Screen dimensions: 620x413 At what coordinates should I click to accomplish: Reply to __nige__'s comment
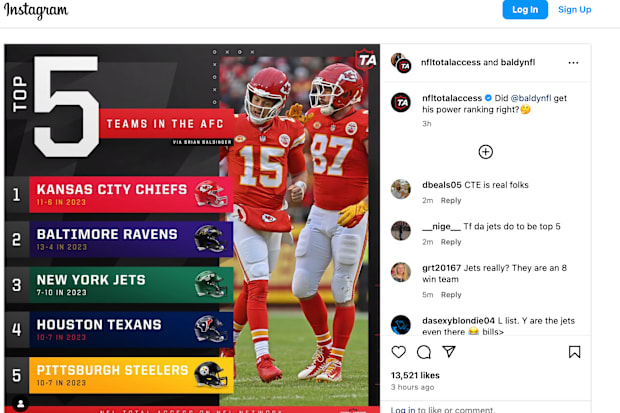(451, 242)
